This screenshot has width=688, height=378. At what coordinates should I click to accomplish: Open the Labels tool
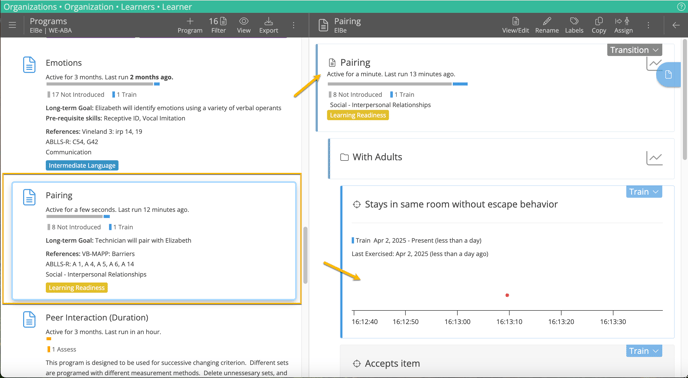(x=574, y=25)
